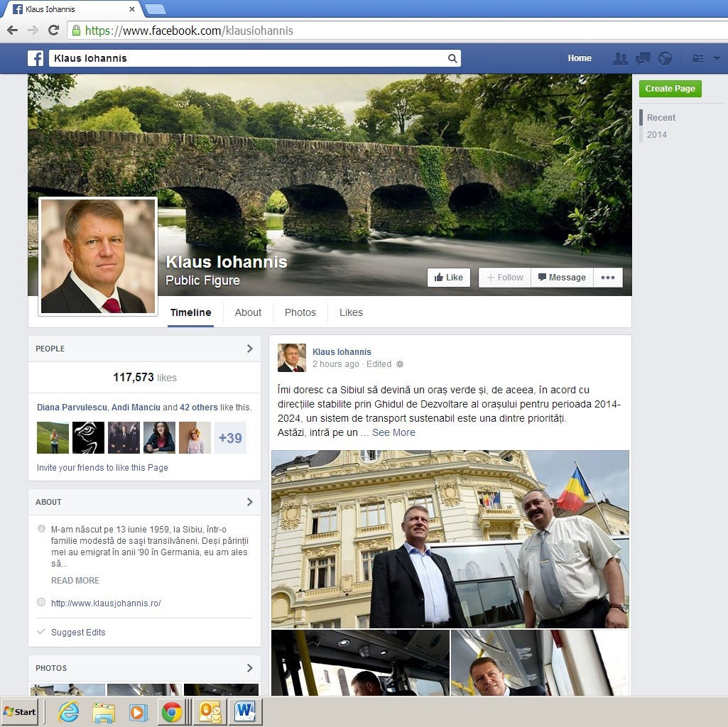Screen dimensions: 728x727
Task: Jump to Recent in the timeline navigator
Action: click(x=661, y=118)
